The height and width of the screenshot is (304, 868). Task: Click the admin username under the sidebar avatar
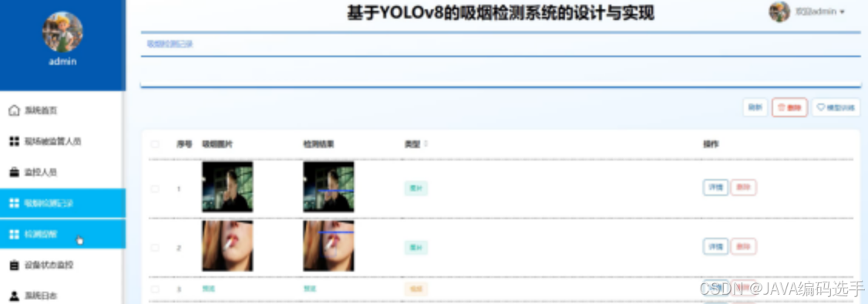62,62
